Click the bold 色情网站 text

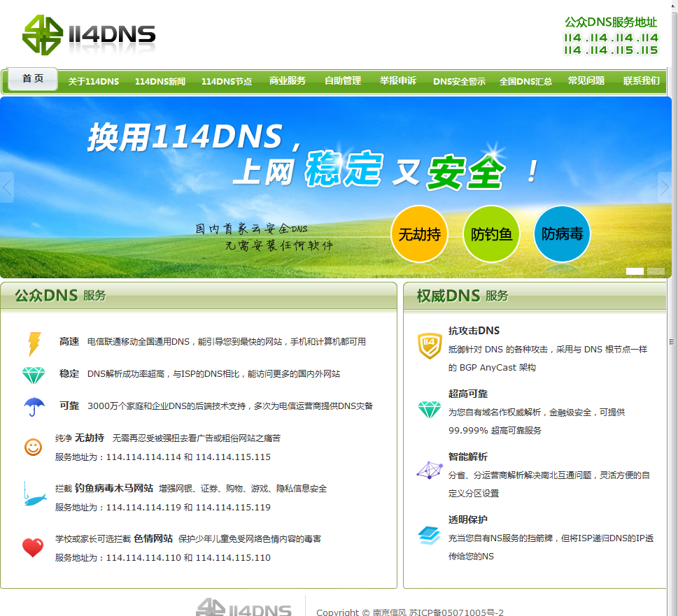tap(153, 538)
